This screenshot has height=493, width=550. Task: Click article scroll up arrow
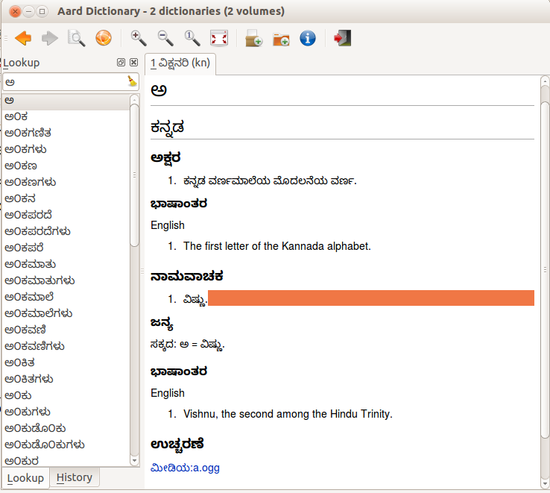pyautogui.click(x=545, y=82)
